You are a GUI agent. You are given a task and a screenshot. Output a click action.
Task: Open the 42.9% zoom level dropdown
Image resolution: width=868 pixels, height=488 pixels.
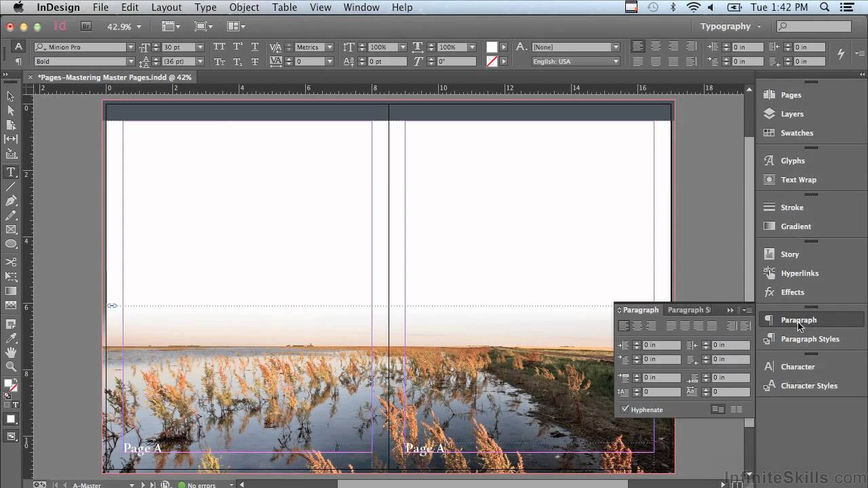[x=139, y=26]
